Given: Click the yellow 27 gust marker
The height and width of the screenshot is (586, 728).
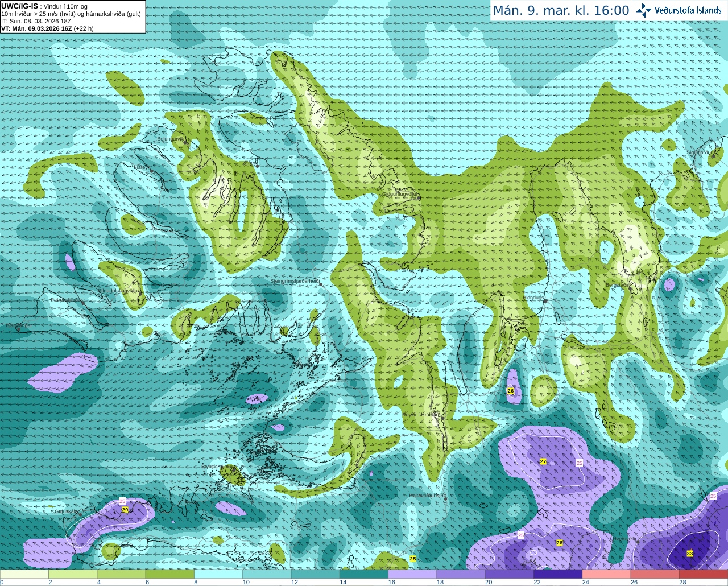Looking at the screenshot, I should (543, 461).
